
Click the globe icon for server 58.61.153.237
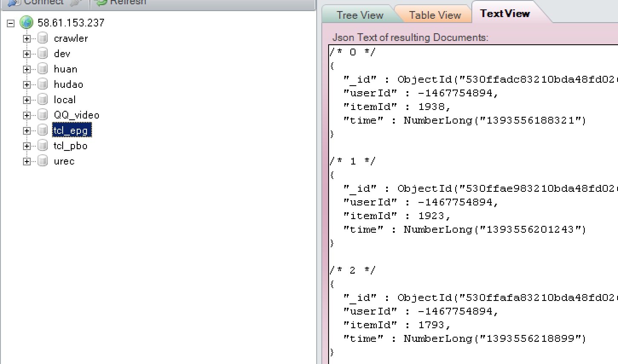click(26, 22)
